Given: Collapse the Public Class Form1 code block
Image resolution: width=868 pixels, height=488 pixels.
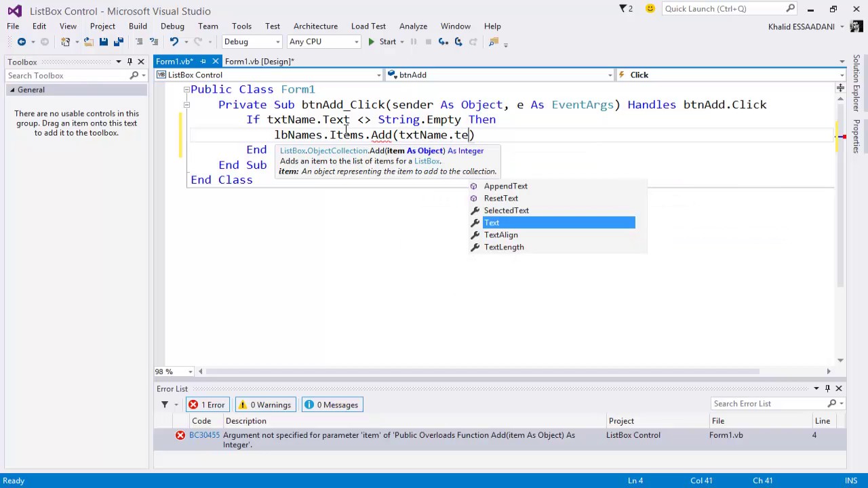Looking at the screenshot, I should [186, 89].
